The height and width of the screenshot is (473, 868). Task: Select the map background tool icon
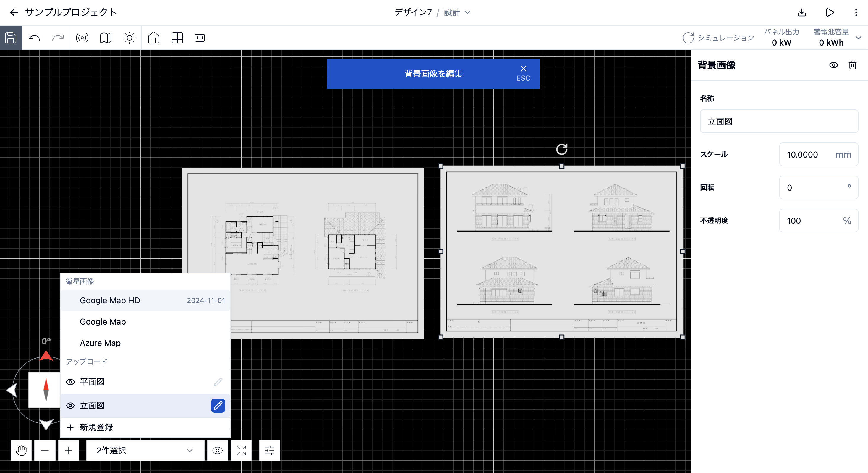click(x=106, y=38)
